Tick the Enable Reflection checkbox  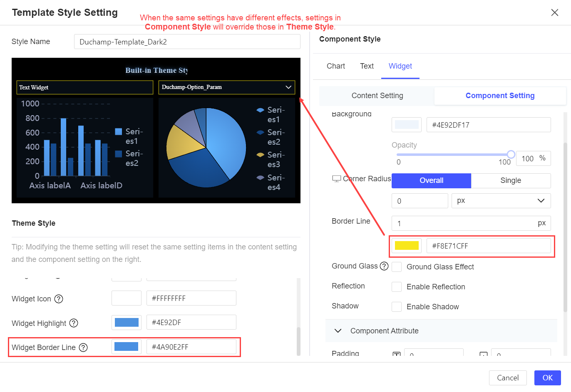click(x=397, y=287)
